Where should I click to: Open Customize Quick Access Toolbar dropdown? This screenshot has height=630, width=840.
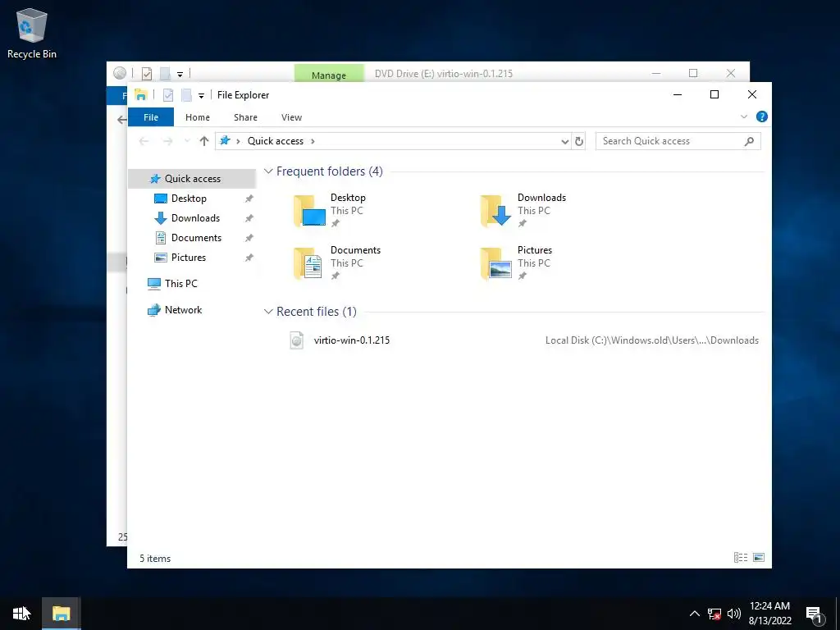pos(202,95)
